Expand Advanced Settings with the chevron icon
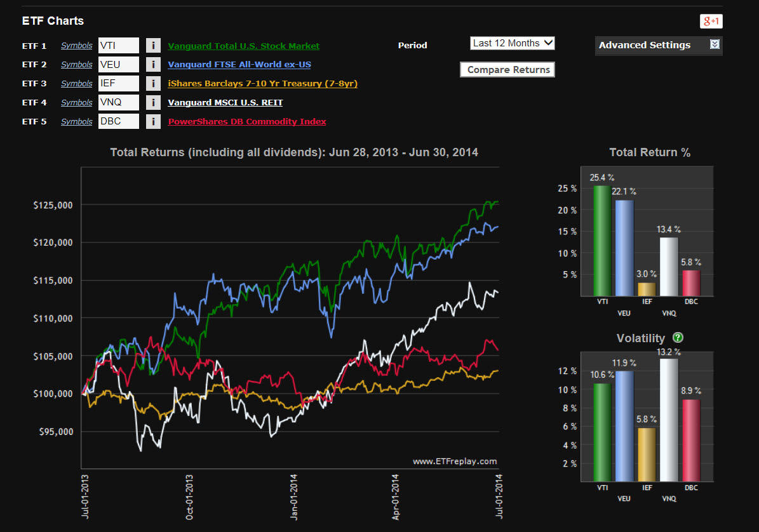The width and height of the screenshot is (759, 532). point(715,45)
